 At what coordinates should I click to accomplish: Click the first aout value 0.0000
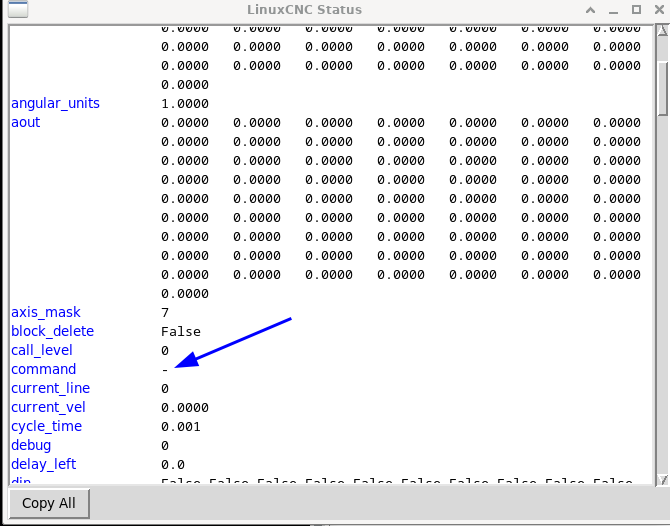(185, 123)
